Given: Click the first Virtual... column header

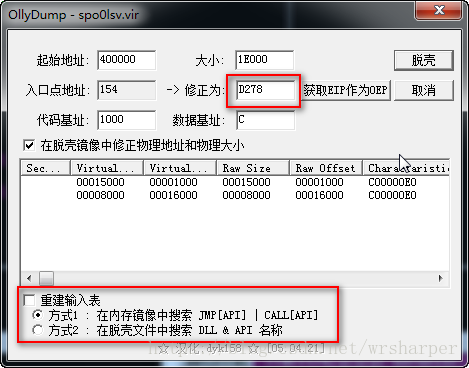Looking at the screenshot, I should tap(107, 168).
